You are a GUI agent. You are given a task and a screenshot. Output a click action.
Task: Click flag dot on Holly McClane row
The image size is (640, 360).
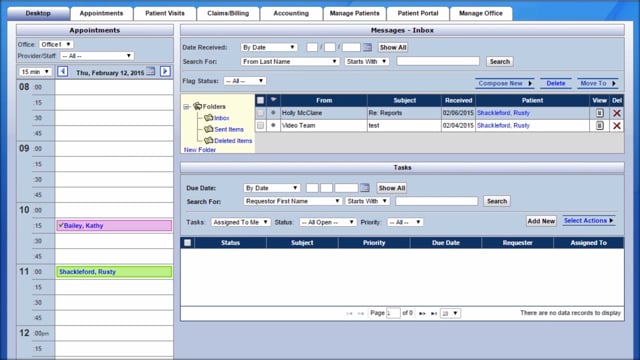point(273,113)
